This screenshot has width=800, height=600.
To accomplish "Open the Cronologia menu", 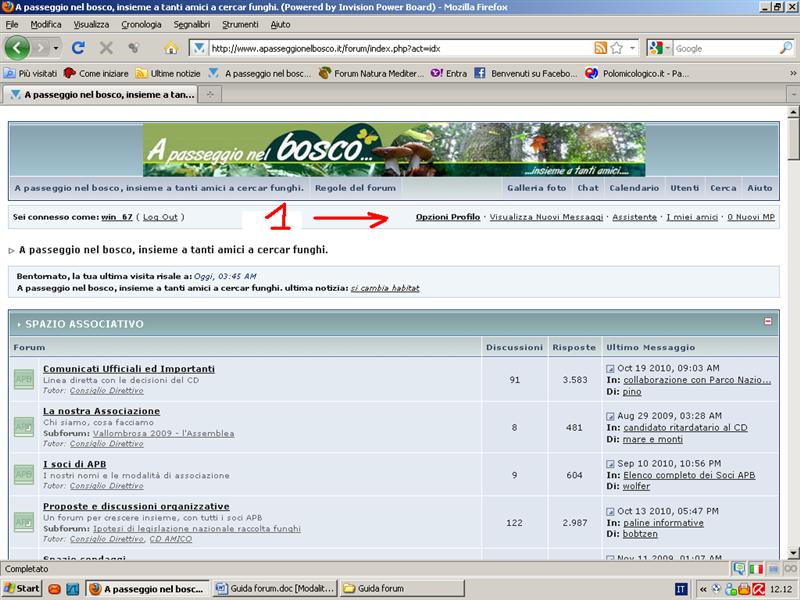I will tap(141, 24).
